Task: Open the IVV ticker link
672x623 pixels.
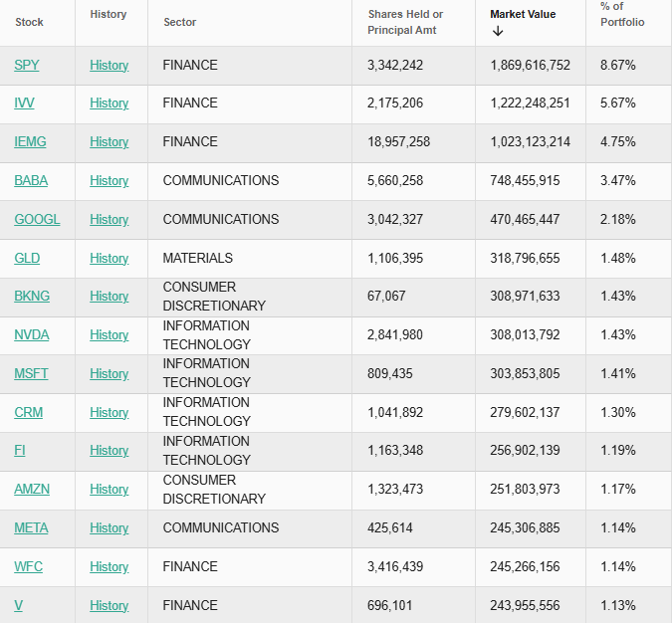Action: tap(24, 103)
